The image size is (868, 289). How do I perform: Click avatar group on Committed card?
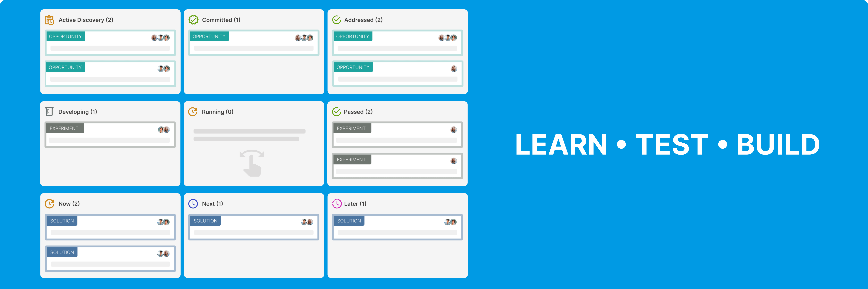tap(303, 38)
